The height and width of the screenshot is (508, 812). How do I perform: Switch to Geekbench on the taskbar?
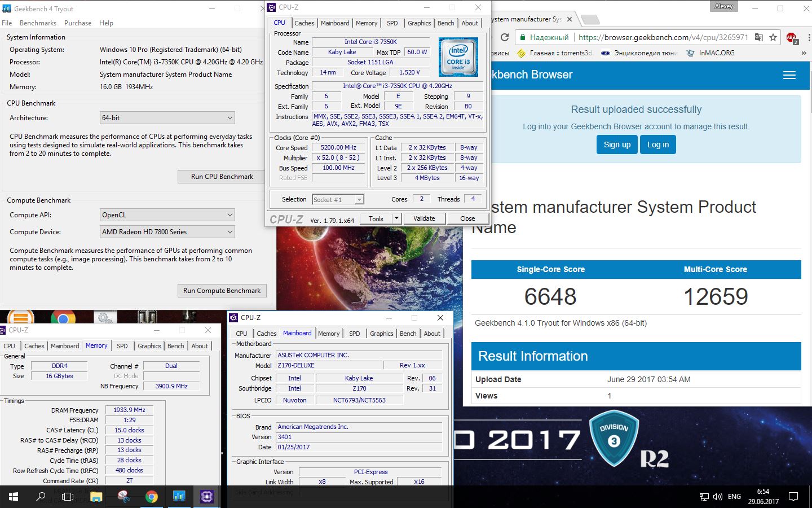(179, 497)
